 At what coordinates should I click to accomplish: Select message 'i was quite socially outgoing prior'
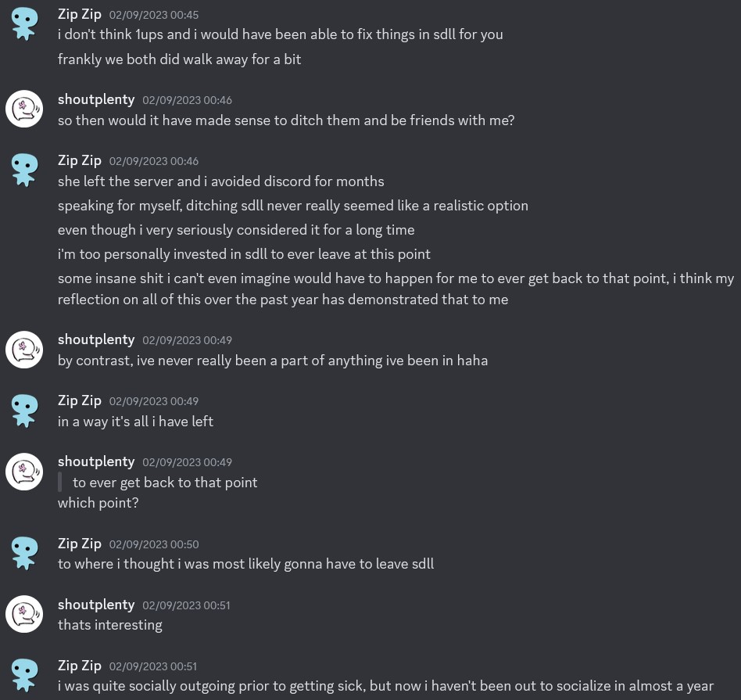tap(385, 687)
